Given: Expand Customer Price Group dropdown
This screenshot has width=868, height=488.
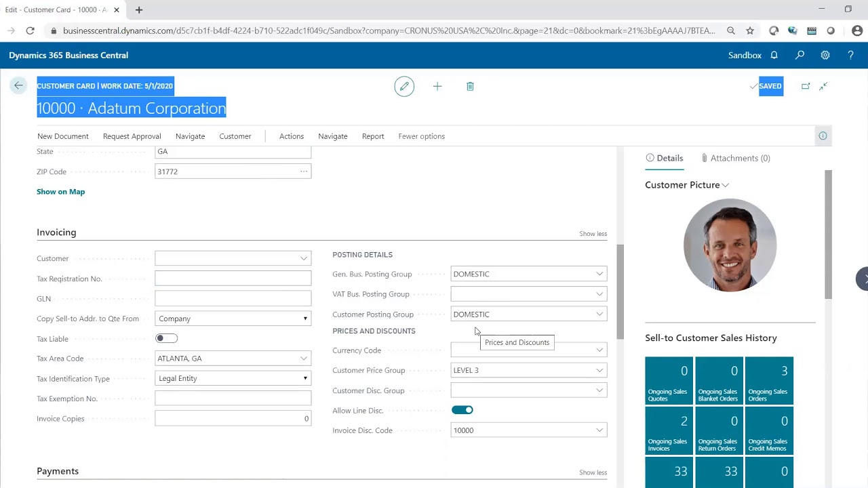Looking at the screenshot, I should pyautogui.click(x=599, y=370).
